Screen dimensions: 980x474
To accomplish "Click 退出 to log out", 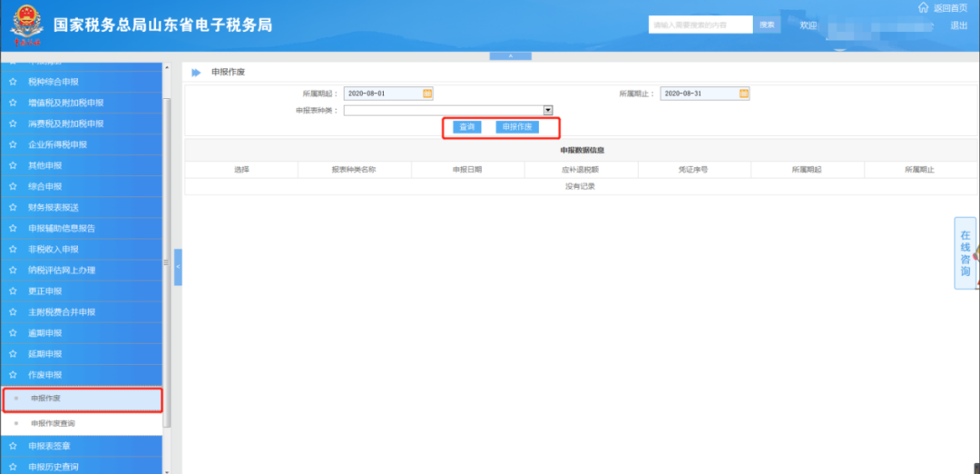I will click(959, 25).
